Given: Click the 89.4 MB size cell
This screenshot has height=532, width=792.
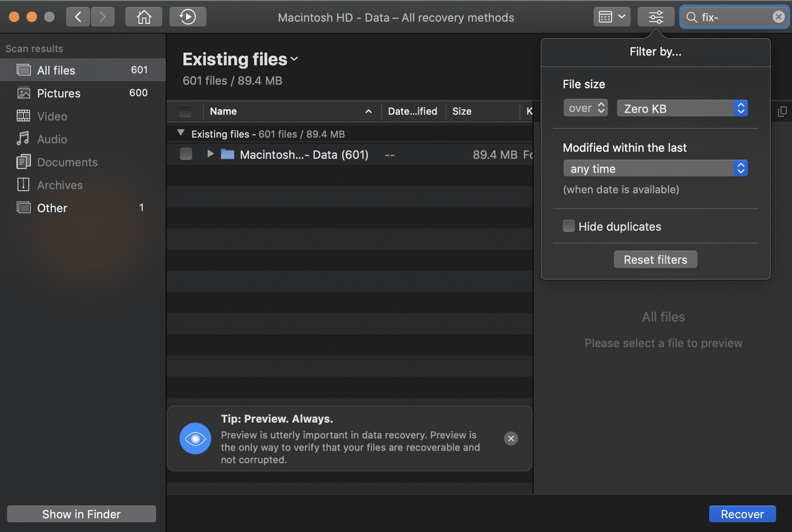Looking at the screenshot, I should (494, 155).
